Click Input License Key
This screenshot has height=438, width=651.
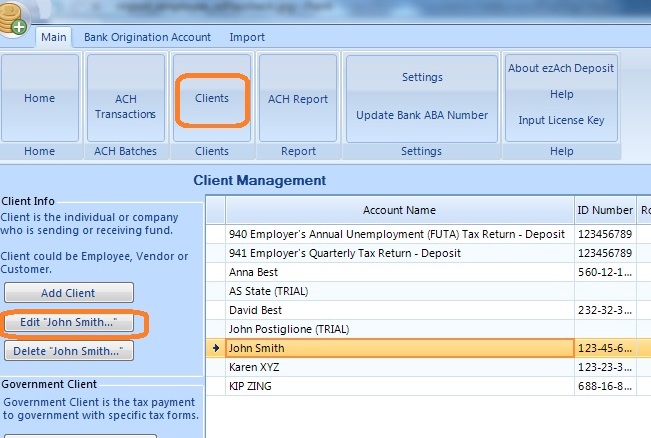[x=560, y=120]
